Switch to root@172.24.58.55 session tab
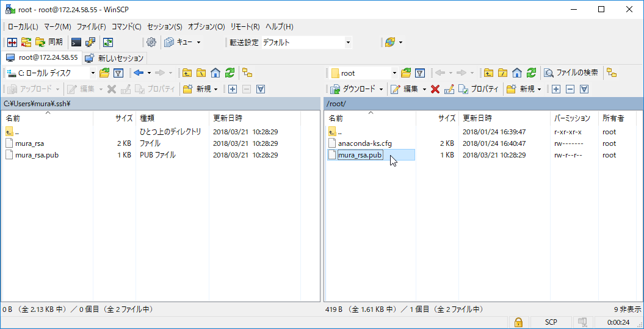Screen dimensions: 644x329 click(42, 57)
